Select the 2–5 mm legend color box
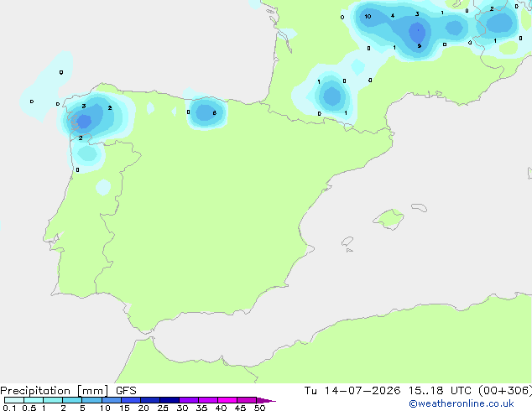Viewport: 532px width, 411px height. [x=72, y=400]
